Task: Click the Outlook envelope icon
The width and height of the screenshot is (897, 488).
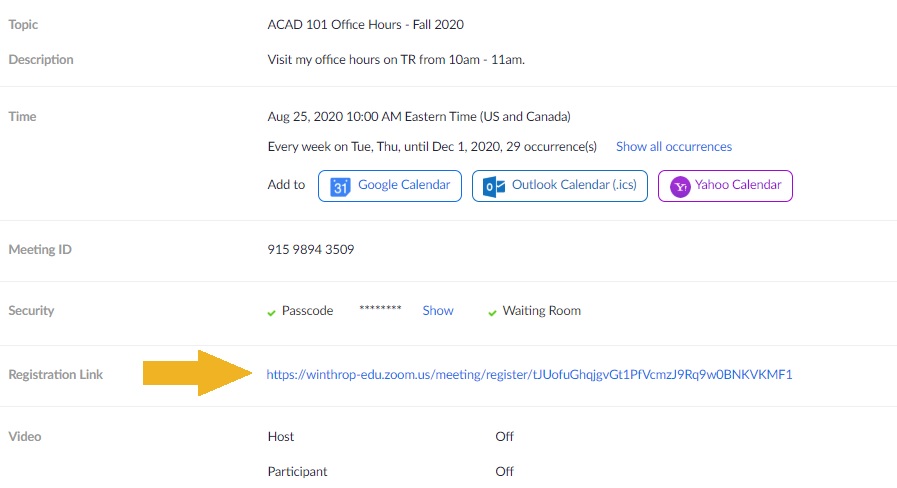Action: (x=493, y=187)
